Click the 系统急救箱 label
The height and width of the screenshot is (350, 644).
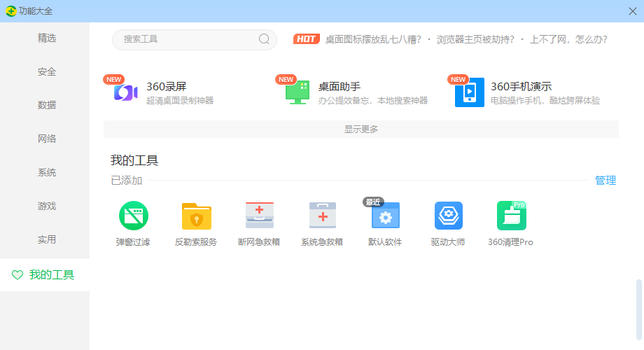[322, 242]
